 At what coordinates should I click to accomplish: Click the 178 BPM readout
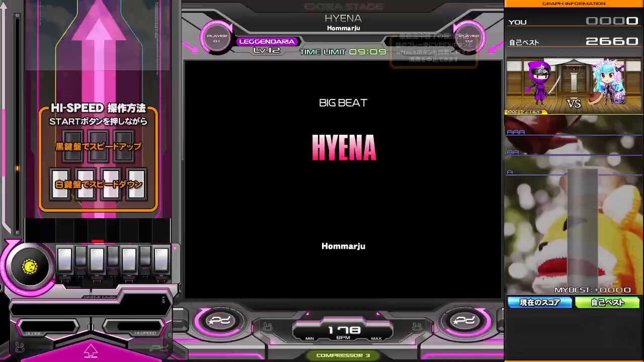[344, 330]
